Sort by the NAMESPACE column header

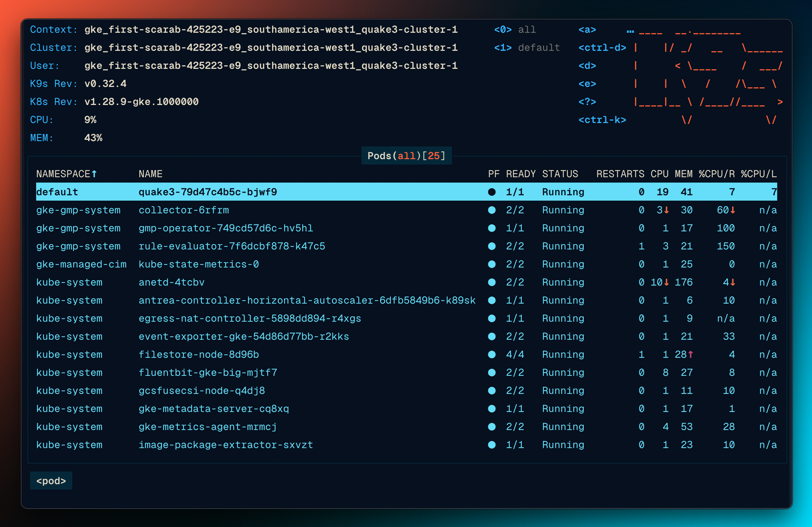(x=67, y=174)
